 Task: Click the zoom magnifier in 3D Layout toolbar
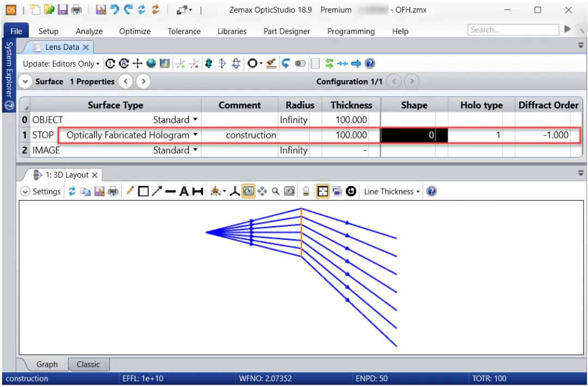coord(275,191)
